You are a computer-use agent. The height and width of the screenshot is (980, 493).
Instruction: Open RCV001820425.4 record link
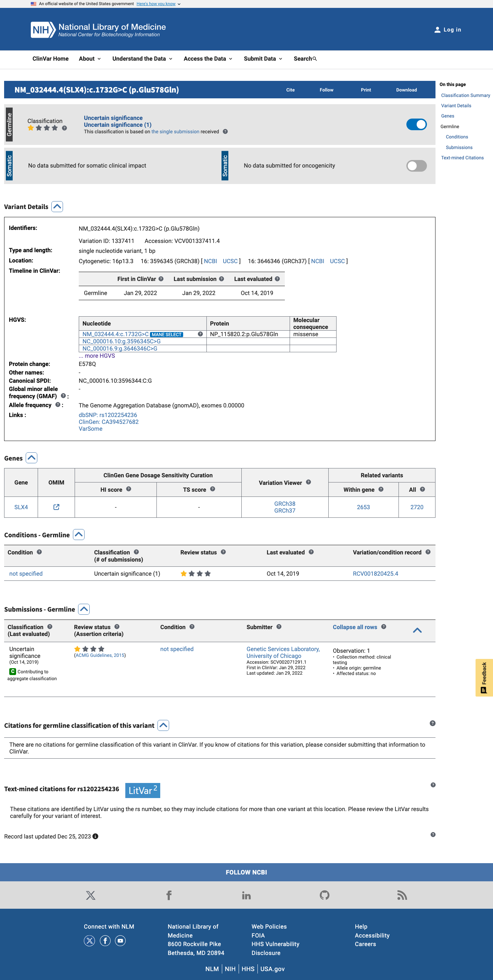point(375,574)
